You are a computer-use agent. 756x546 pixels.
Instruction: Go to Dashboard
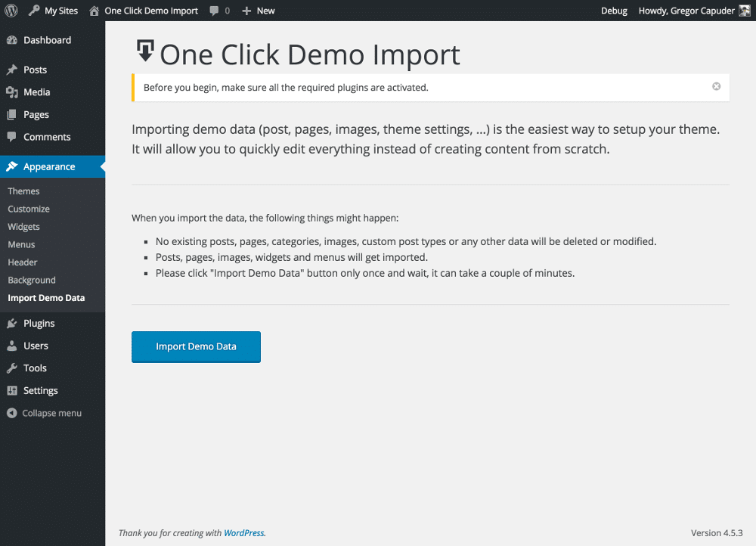pos(47,41)
